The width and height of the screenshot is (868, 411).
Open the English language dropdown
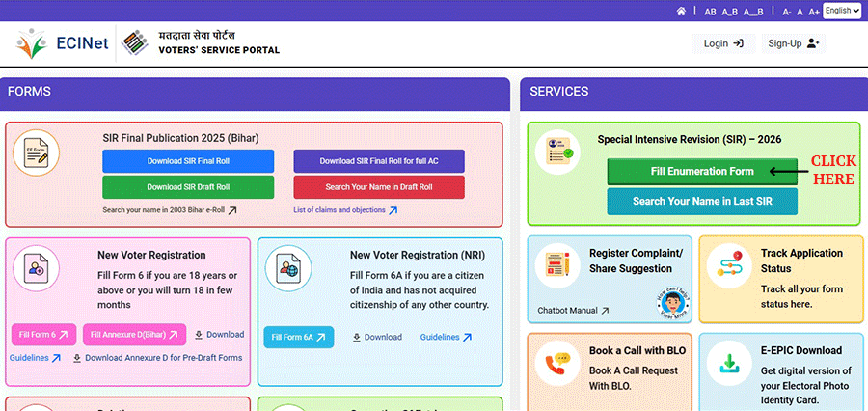point(842,11)
